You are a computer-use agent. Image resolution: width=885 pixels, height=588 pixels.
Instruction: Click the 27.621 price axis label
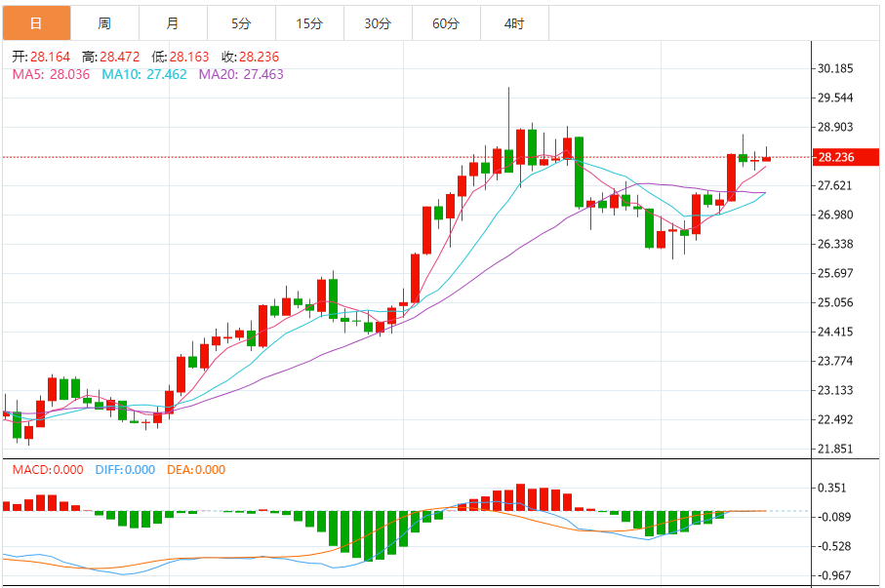pos(835,185)
